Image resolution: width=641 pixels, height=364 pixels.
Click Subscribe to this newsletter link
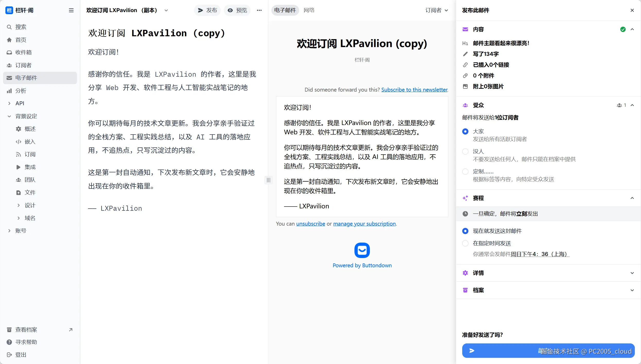tap(414, 90)
